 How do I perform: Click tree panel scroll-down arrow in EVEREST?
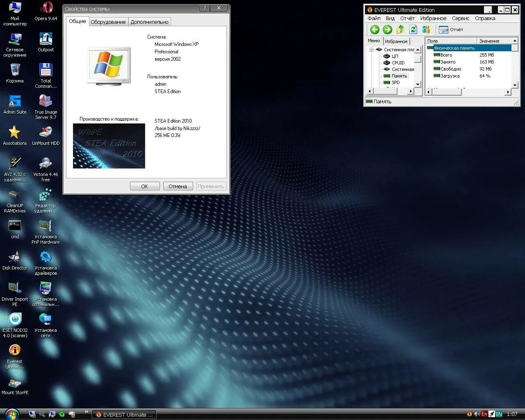coord(418,84)
